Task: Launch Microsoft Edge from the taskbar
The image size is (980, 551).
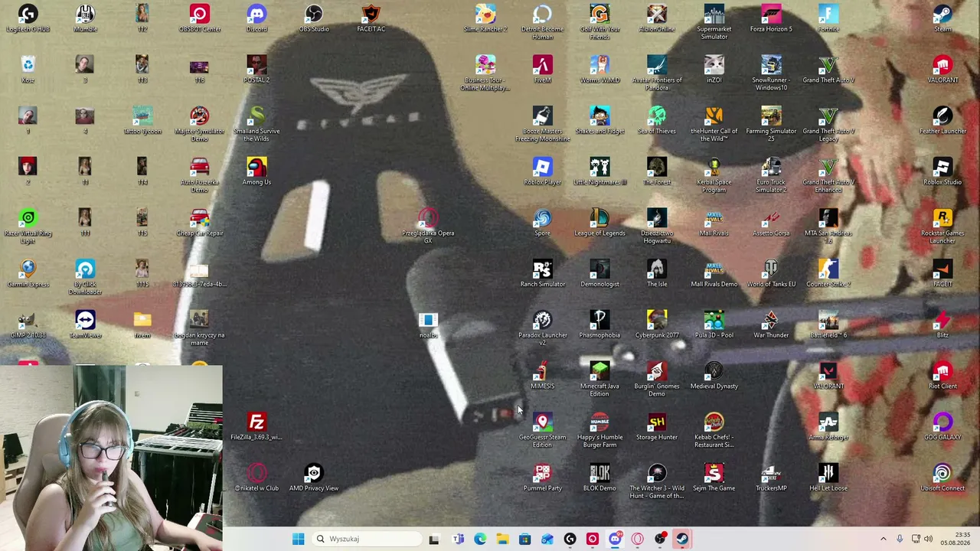Action: (x=479, y=539)
